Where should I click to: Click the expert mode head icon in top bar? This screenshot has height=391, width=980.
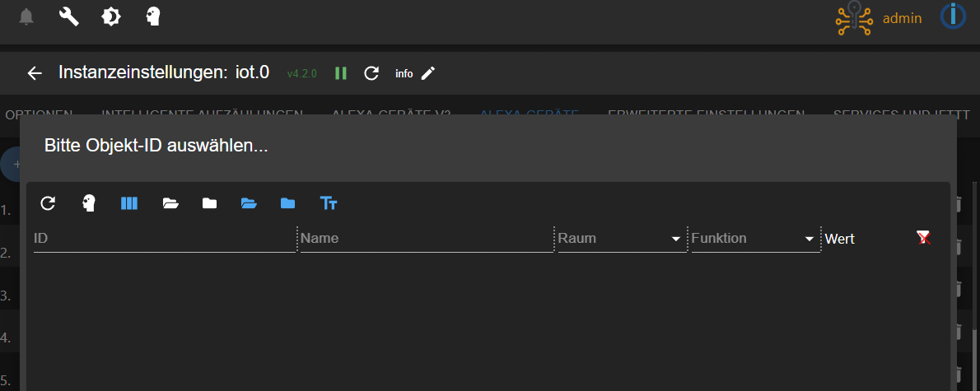pyautogui.click(x=153, y=16)
